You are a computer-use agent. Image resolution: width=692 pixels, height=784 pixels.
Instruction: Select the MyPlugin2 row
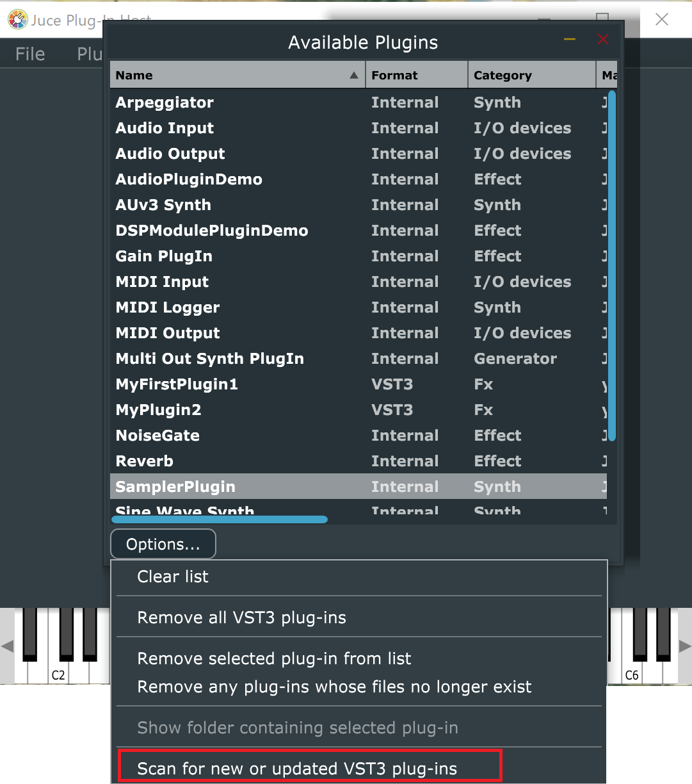(358, 410)
